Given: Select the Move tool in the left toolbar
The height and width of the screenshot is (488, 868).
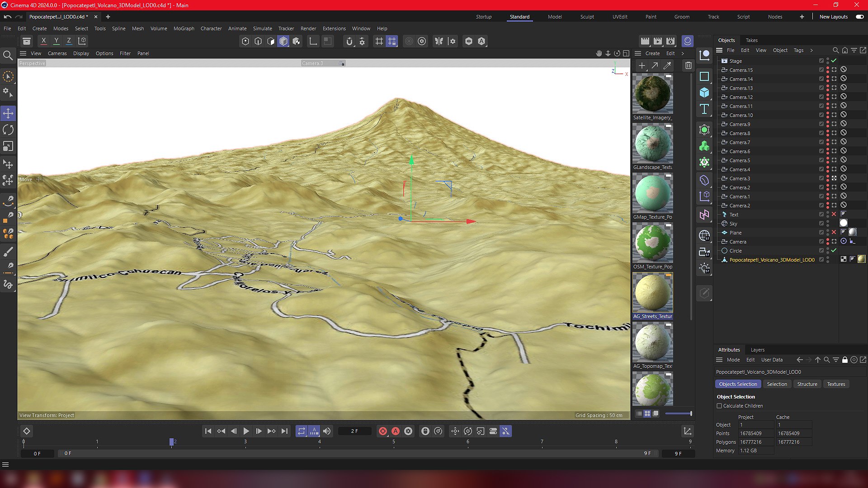Looking at the screenshot, I should click(8, 113).
